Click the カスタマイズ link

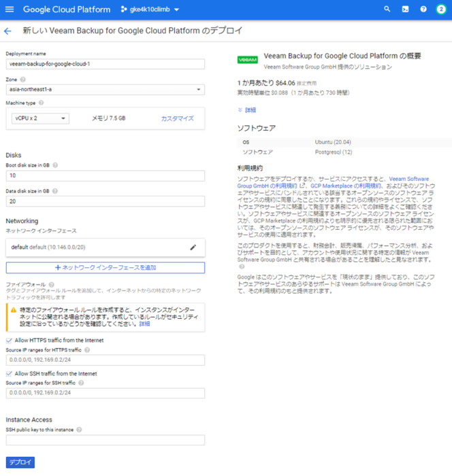point(177,118)
